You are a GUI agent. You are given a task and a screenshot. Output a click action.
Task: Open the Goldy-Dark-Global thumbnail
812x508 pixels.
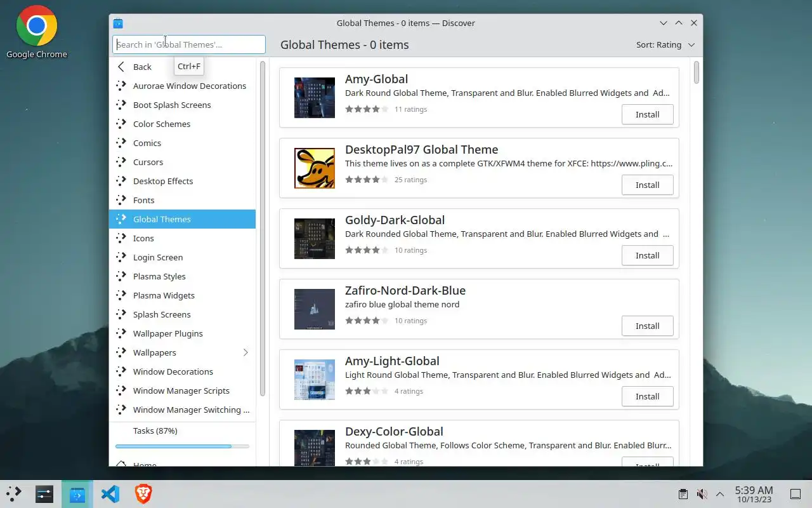(315, 239)
